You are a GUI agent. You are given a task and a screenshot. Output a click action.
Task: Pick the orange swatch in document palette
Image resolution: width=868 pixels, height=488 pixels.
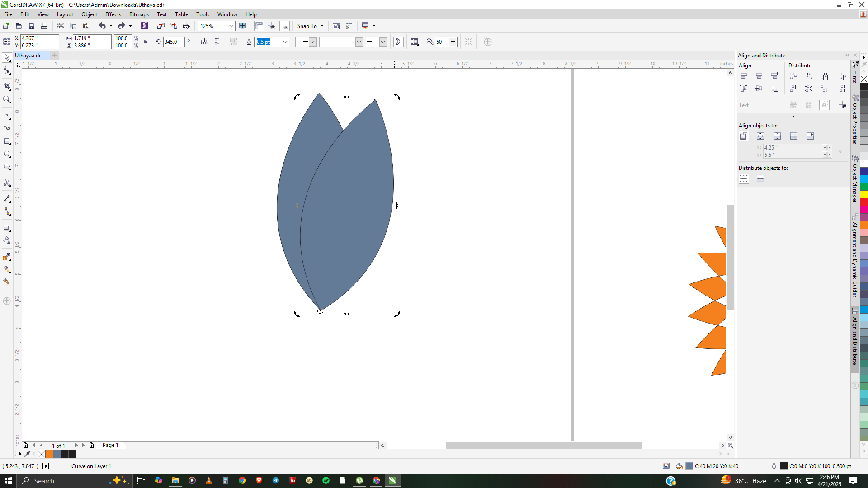(x=49, y=454)
